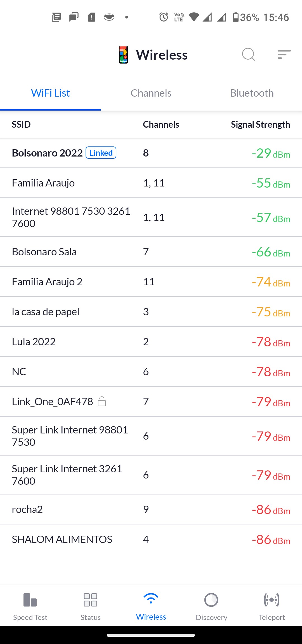
Task: Sort by the SSID column header
Action: pos(21,125)
